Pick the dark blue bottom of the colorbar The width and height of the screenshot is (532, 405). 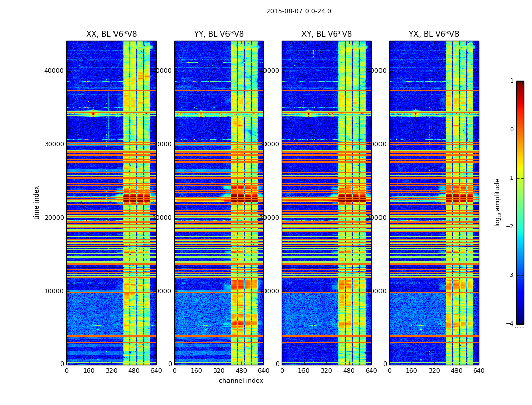coord(520,320)
